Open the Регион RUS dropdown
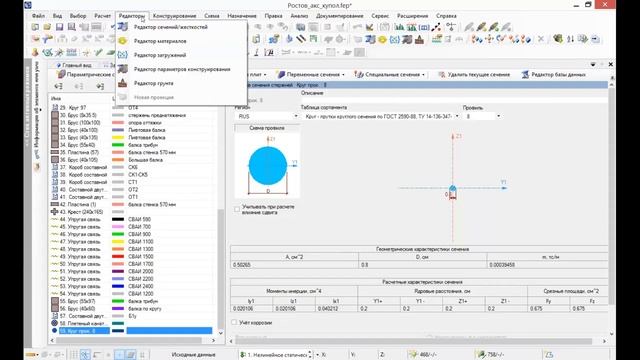The height and width of the screenshot is (360, 640). click(296, 116)
